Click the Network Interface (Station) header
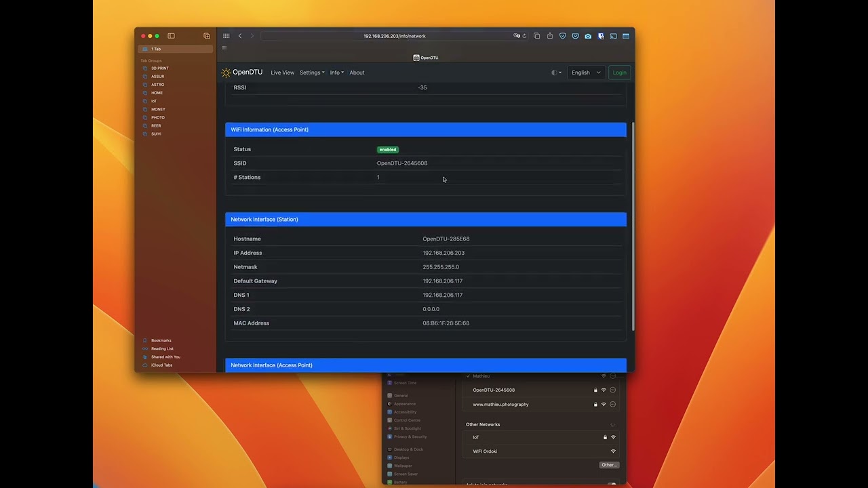 (426, 220)
